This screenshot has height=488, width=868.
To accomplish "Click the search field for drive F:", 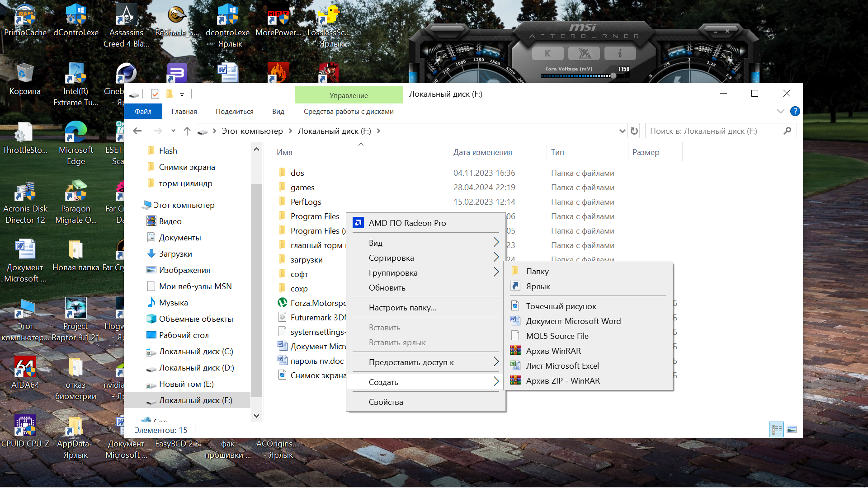I will click(714, 131).
